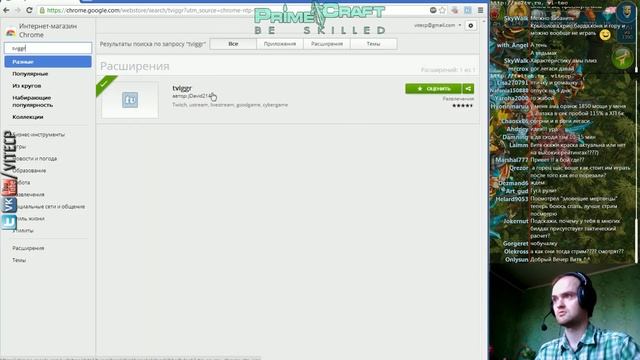Select Из кругов in the sidebar
Image resolution: width=640 pixels, height=360 pixels.
(27, 86)
